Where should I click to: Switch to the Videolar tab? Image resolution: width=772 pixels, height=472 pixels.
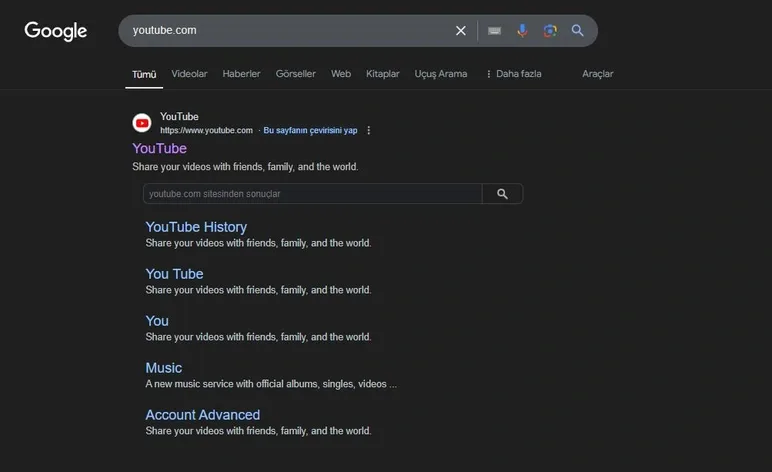coord(189,74)
